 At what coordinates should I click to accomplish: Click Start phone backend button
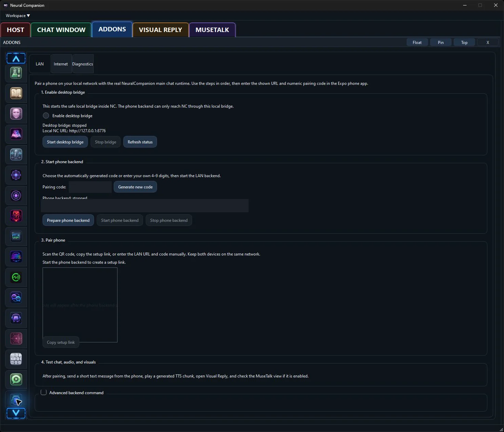coord(120,220)
